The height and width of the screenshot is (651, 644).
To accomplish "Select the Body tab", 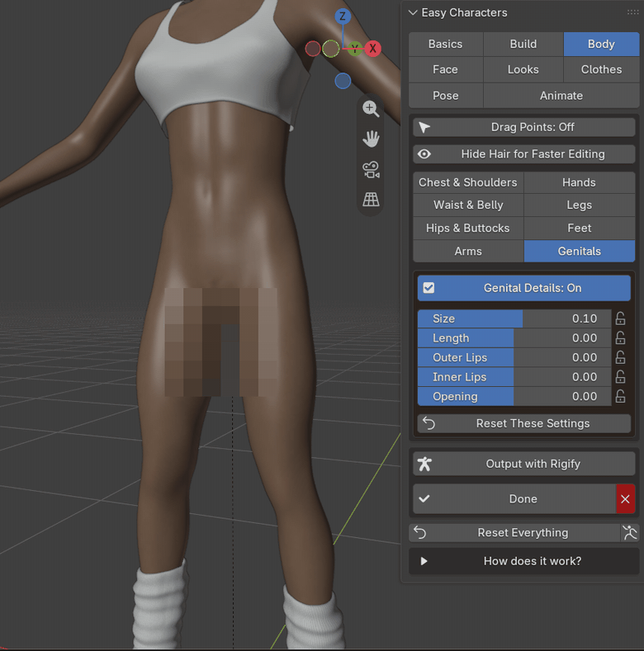I will [601, 44].
